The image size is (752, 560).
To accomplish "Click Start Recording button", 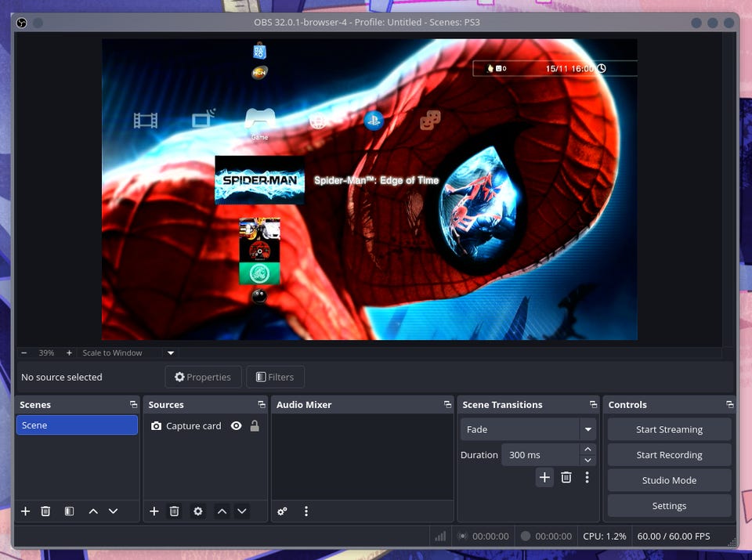I will 669,455.
